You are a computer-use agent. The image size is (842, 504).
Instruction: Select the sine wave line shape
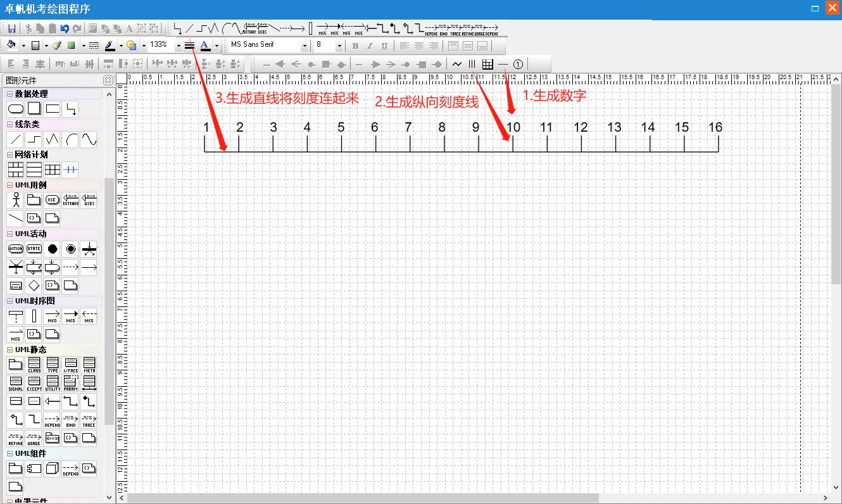pos(89,139)
